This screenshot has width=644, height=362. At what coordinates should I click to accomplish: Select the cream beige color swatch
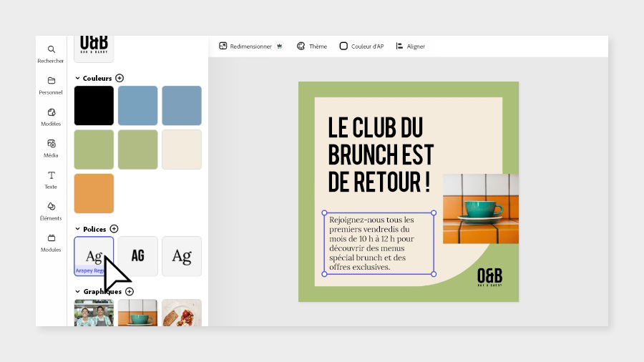tap(182, 150)
